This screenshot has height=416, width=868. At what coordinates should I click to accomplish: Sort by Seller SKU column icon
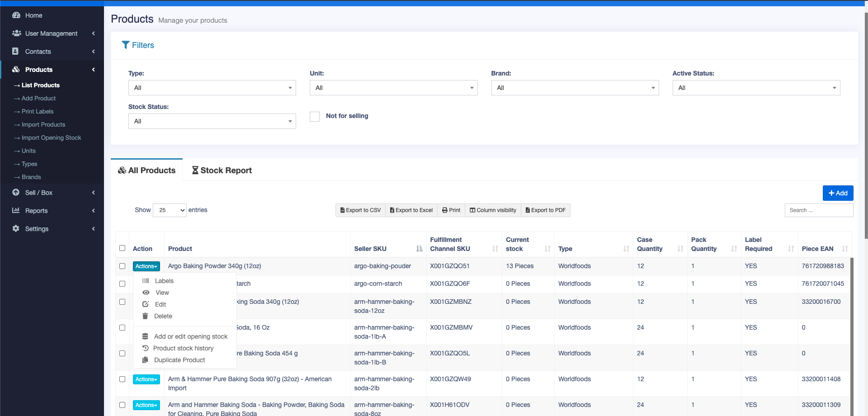pyautogui.click(x=420, y=249)
